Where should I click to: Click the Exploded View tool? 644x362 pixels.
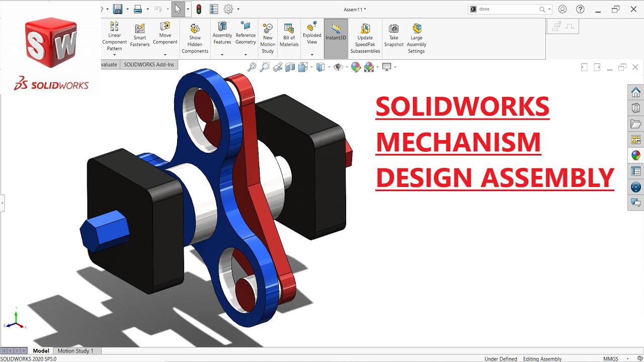tap(312, 33)
